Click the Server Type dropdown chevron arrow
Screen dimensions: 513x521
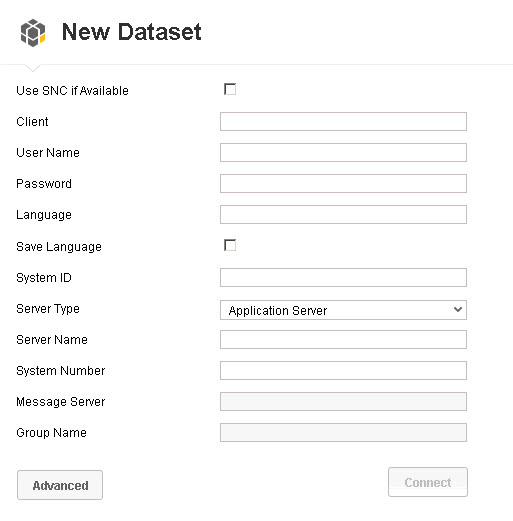pyautogui.click(x=458, y=309)
